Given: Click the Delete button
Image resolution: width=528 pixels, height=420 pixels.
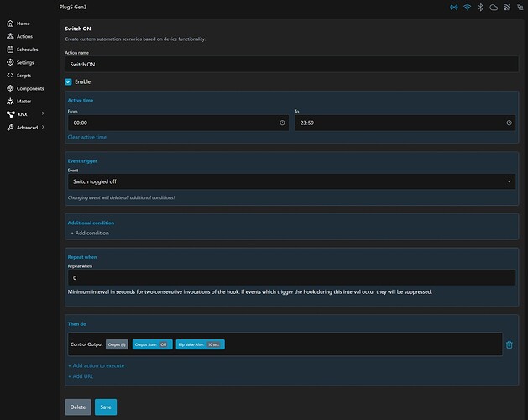Looking at the screenshot, I should (78, 407).
